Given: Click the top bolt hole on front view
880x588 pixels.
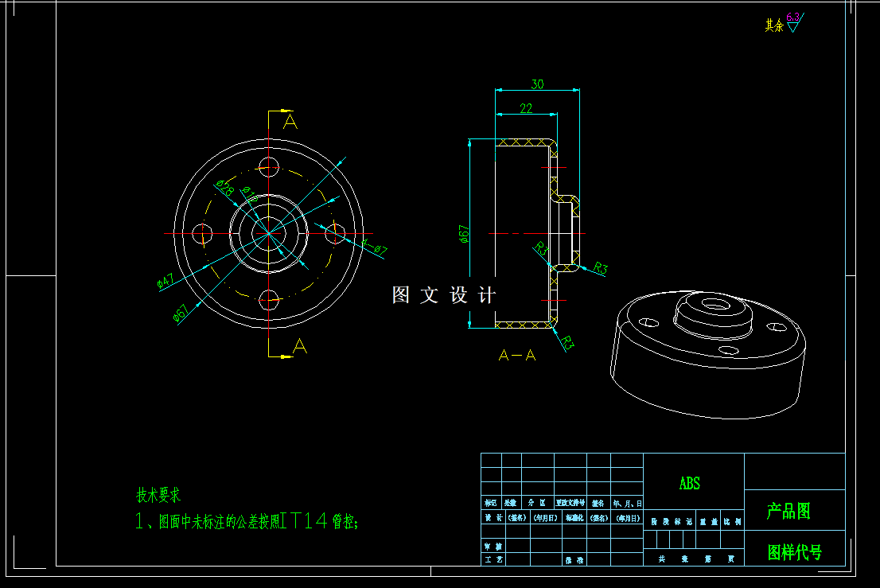Looking at the screenshot, I should click(x=269, y=167).
